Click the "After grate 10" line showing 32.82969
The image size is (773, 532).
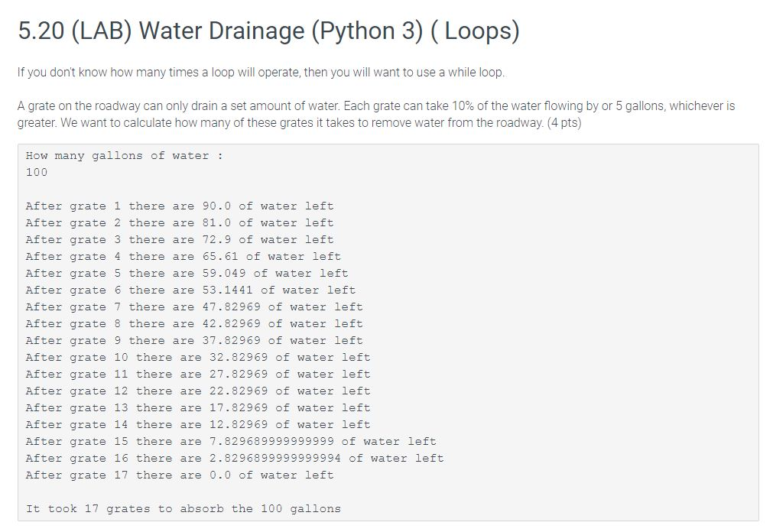tap(197, 358)
